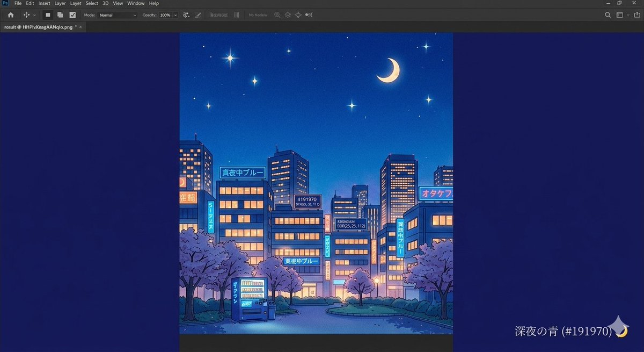
Task: Open the Help menu
Action: (x=154, y=3)
